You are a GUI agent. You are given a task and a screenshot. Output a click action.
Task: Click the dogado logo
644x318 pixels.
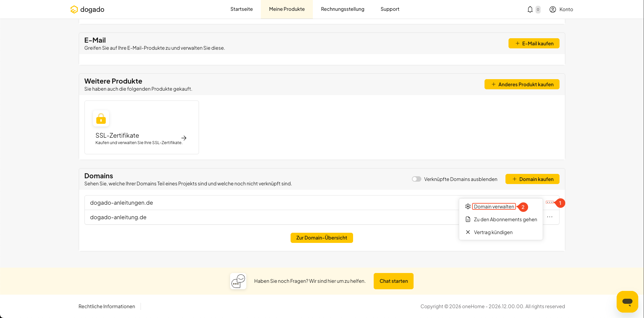click(87, 9)
